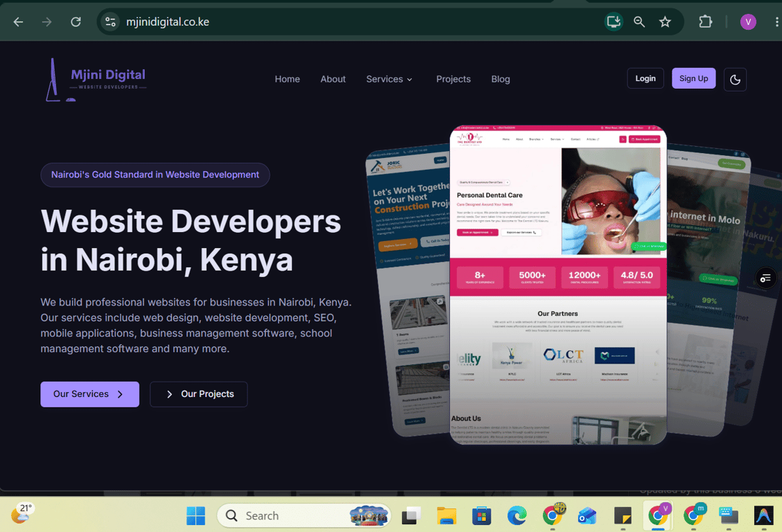Open the on-screen keyboard taskbar app
782x532 pixels.
728,515
